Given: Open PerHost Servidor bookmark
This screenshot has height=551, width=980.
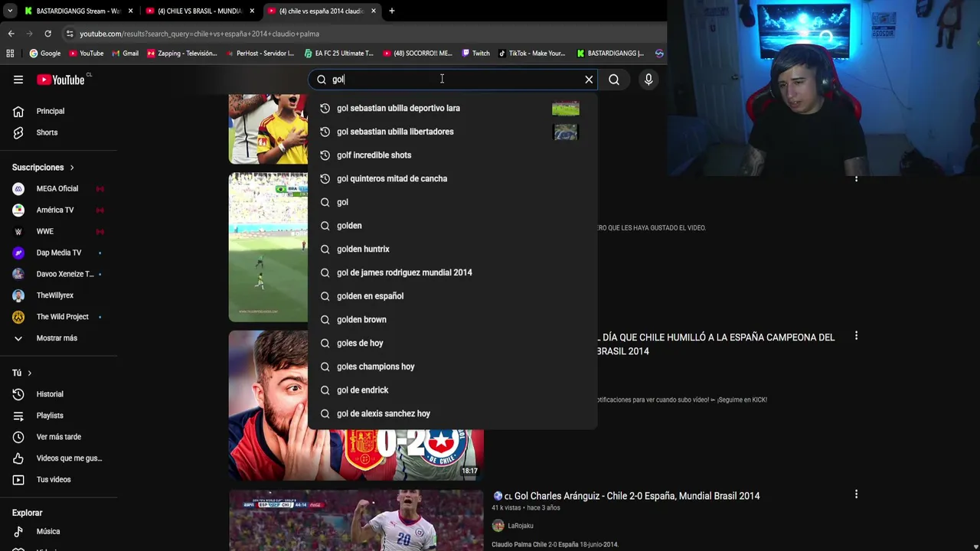Looking at the screenshot, I should (260, 53).
